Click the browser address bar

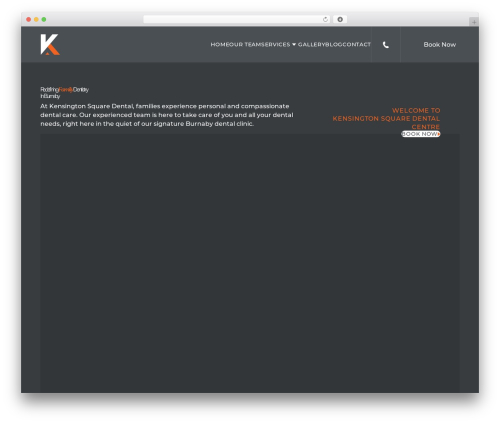237,20
